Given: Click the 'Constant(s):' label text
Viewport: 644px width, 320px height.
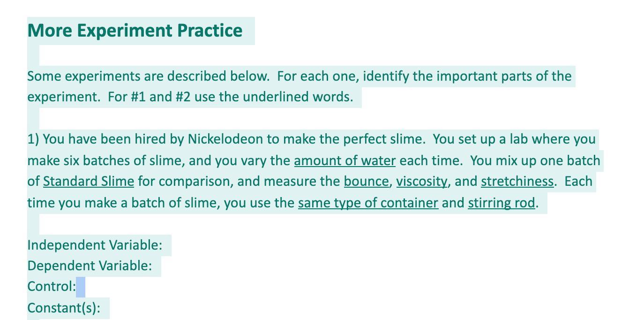Looking at the screenshot, I should tap(64, 308).
